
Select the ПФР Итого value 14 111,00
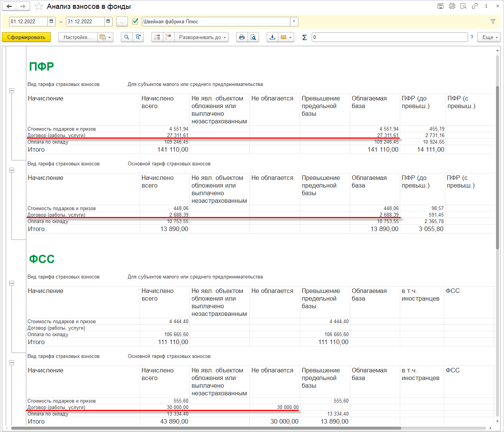pos(422,149)
